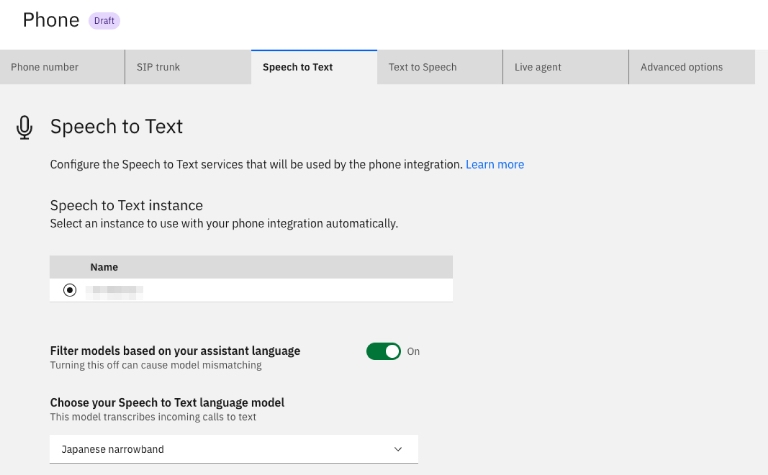Click the blurred instance name in the table row

(114, 290)
